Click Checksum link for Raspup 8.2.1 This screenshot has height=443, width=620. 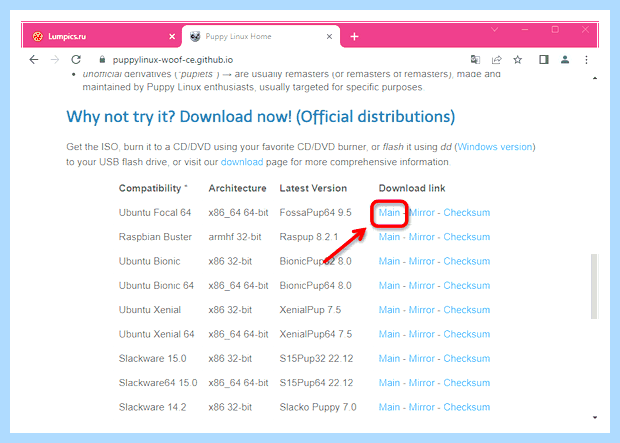467,237
